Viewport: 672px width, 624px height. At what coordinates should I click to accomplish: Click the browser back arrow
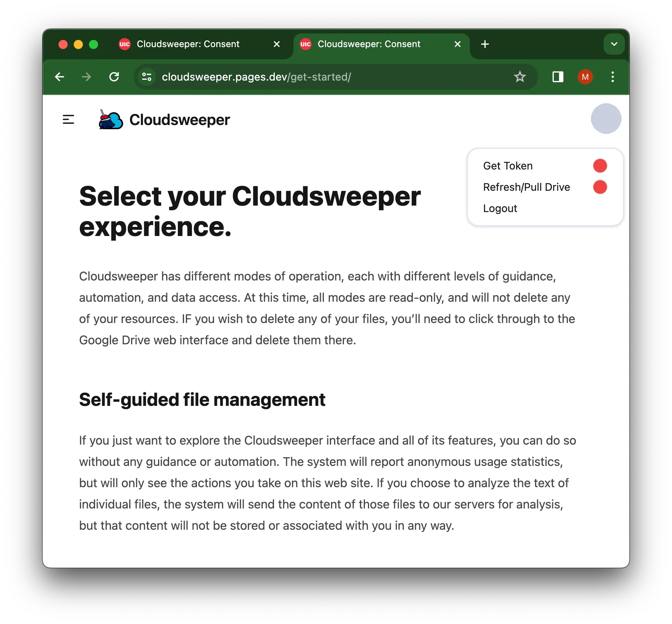click(60, 77)
